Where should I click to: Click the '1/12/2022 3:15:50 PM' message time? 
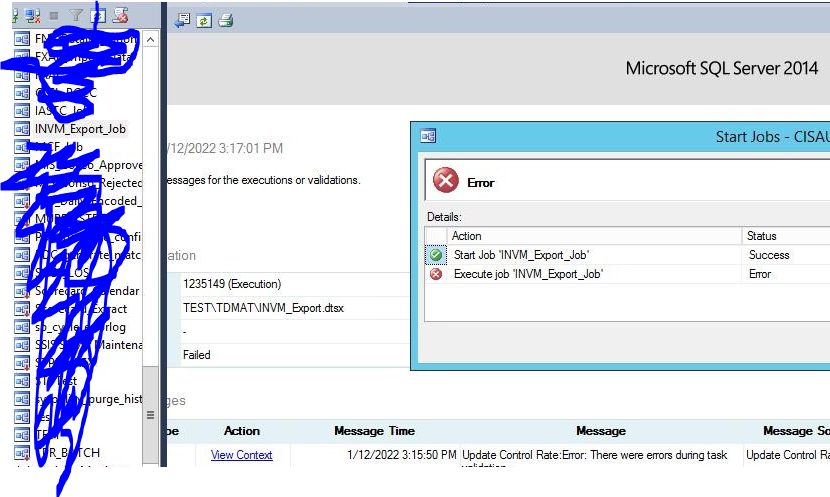click(401, 455)
